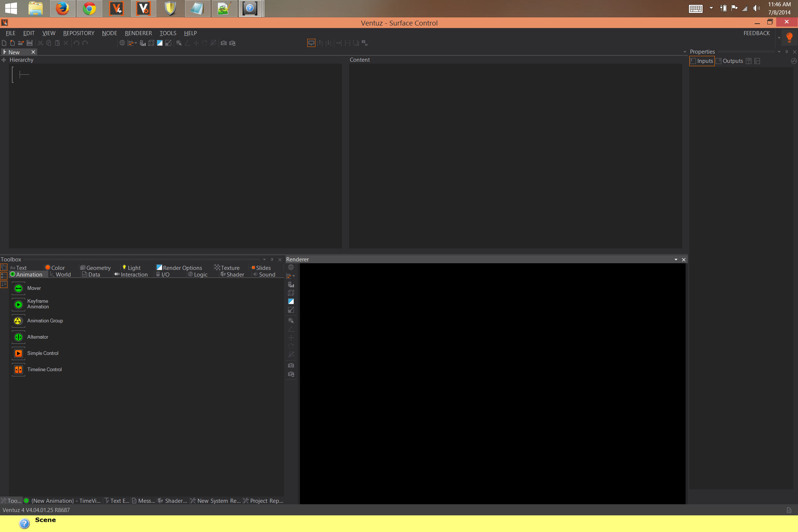
Task: Expand the Hierarchy plus button
Action: [x=4, y=60]
